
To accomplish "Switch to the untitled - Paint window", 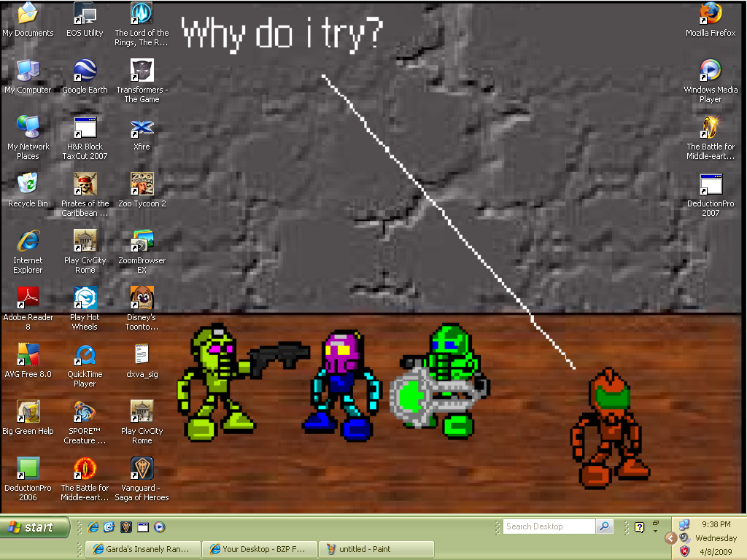I will coord(376,549).
